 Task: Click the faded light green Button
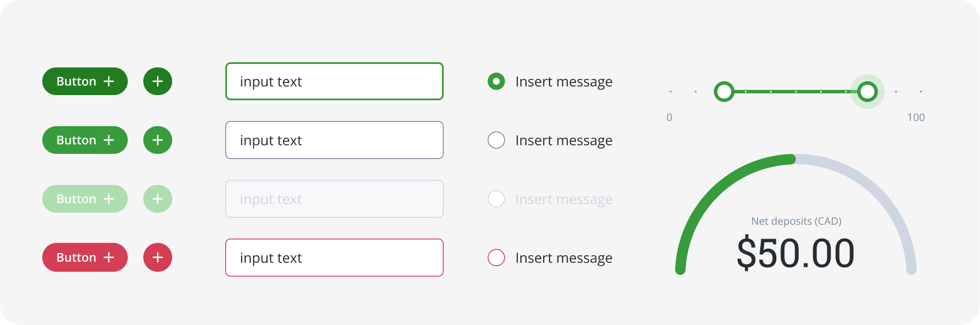[x=85, y=199]
